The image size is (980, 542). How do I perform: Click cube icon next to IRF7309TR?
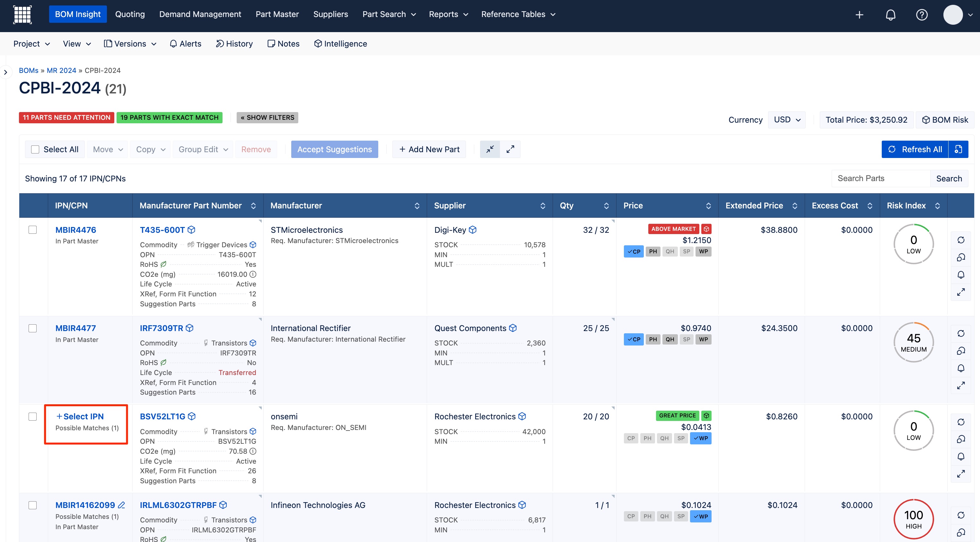(x=190, y=328)
